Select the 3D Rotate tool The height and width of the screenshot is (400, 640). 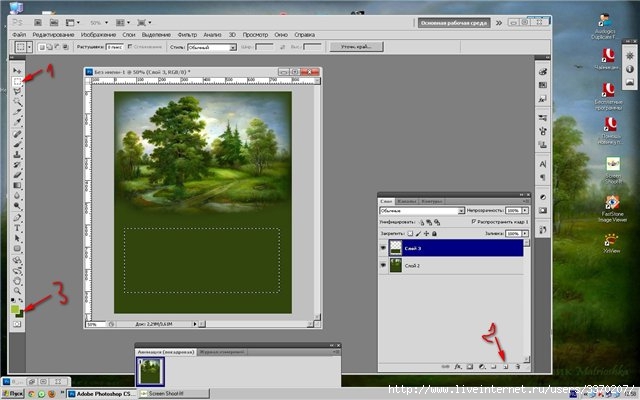17,260
